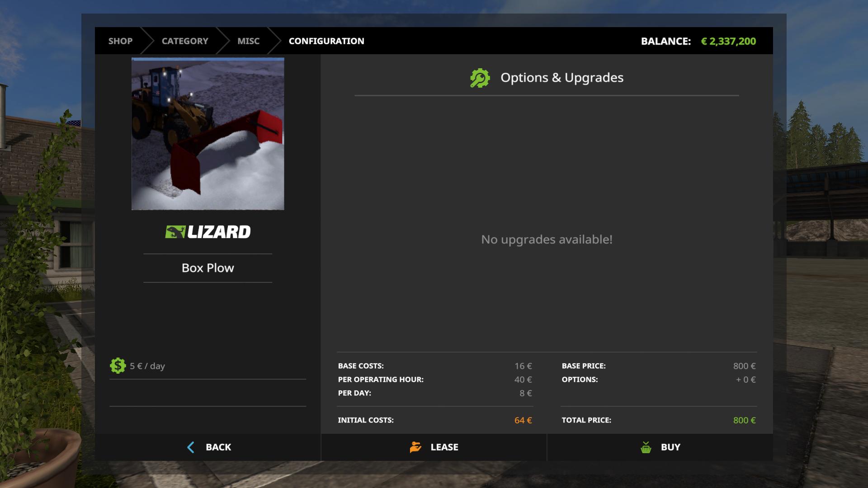868x488 pixels.
Task: Click the blue back arrow icon
Action: (191, 447)
